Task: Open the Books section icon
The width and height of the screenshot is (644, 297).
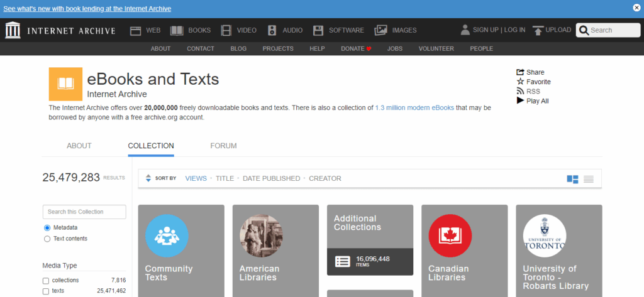Action: [x=177, y=30]
